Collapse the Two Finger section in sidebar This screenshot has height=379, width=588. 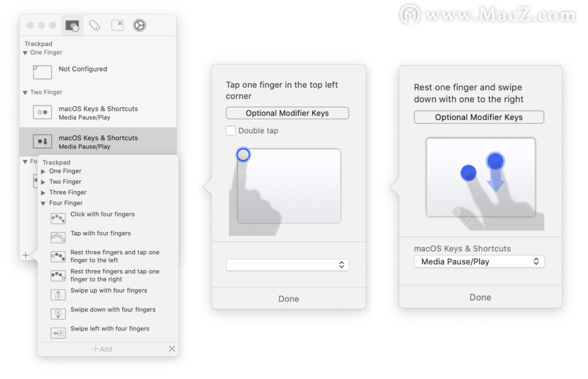pos(25,93)
